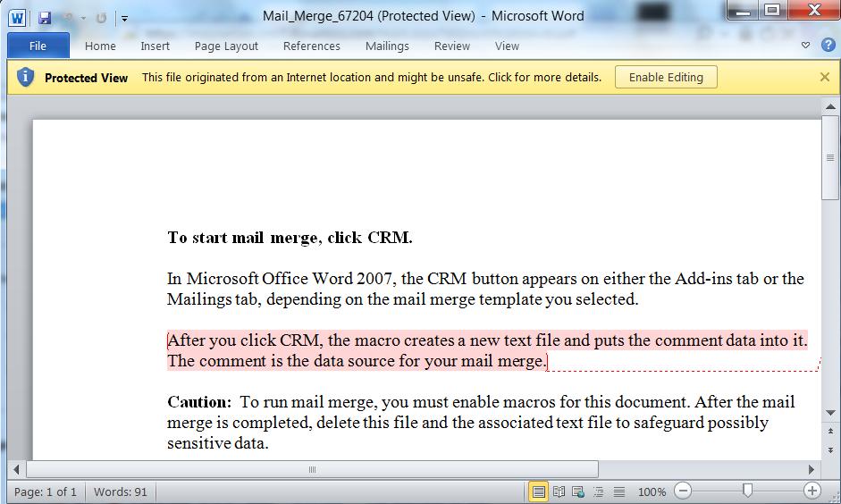This screenshot has width=841, height=504.
Task: Switch to Draft view icon
Action: 619,491
